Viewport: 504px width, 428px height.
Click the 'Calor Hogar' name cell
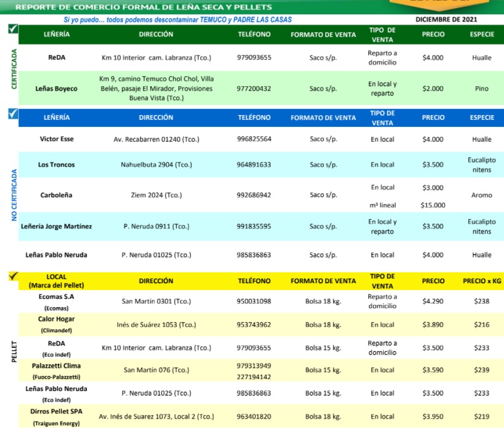(56, 319)
